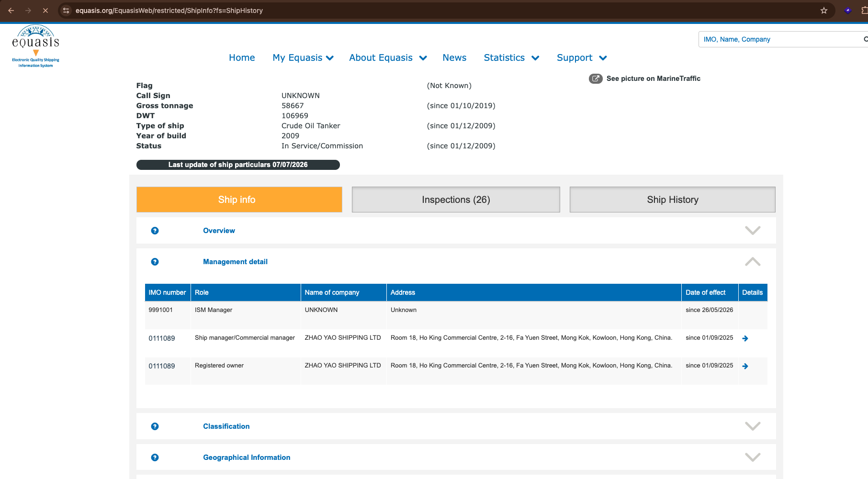Select the Ship info tab
Viewport: 868px width, 479px height.
click(239, 200)
